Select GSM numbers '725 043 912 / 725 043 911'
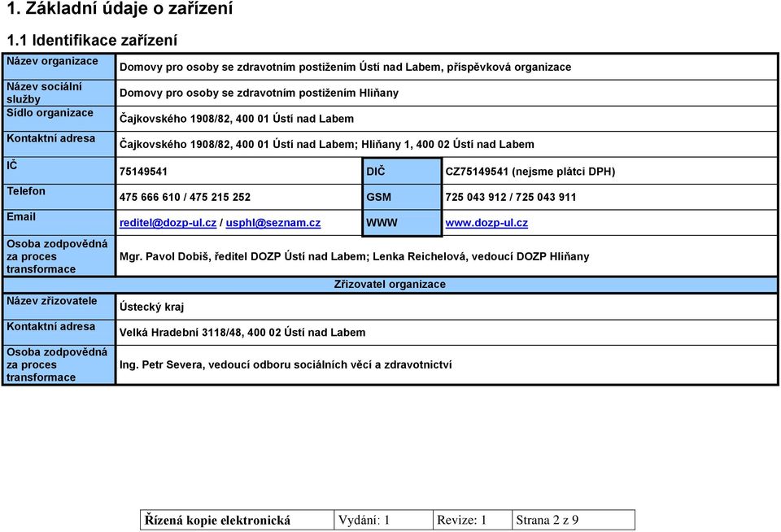Screen dimensions: 781x532 511,197
